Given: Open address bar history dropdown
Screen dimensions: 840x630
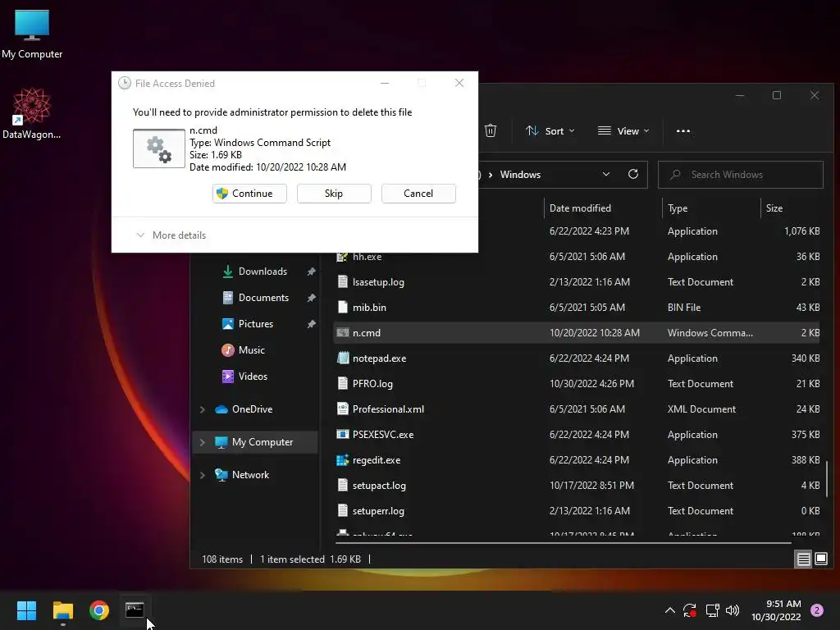Looking at the screenshot, I should (606, 174).
